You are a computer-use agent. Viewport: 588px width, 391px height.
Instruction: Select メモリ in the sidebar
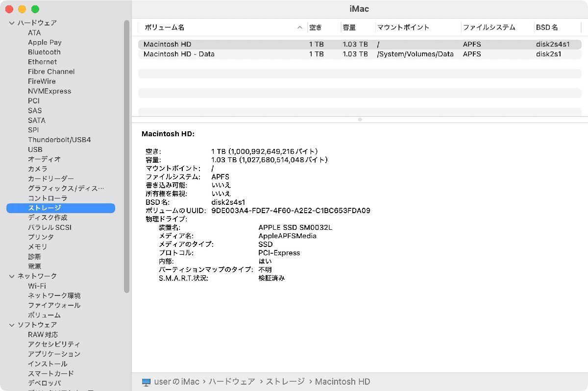click(38, 247)
